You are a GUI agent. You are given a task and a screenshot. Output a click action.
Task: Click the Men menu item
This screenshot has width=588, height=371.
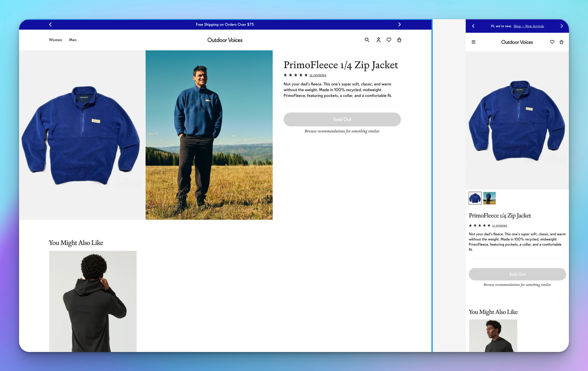[73, 40]
